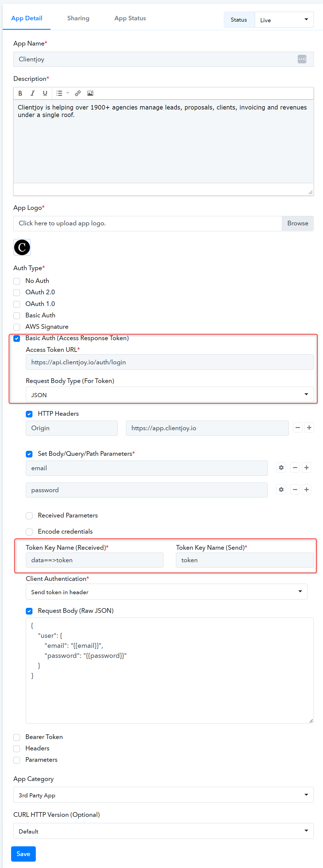Open the App Category dropdown
The width and height of the screenshot is (323, 868).
pyautogui.click(x=163, y=795)
